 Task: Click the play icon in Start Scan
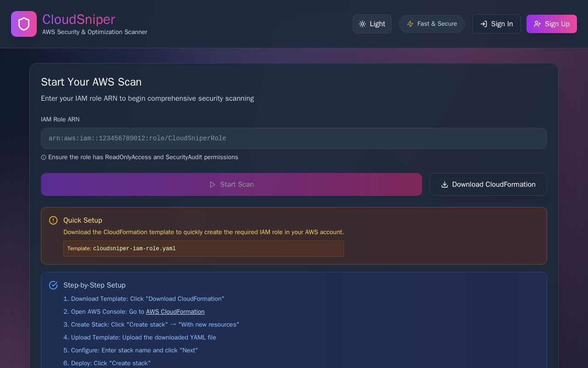click(213, 184)
